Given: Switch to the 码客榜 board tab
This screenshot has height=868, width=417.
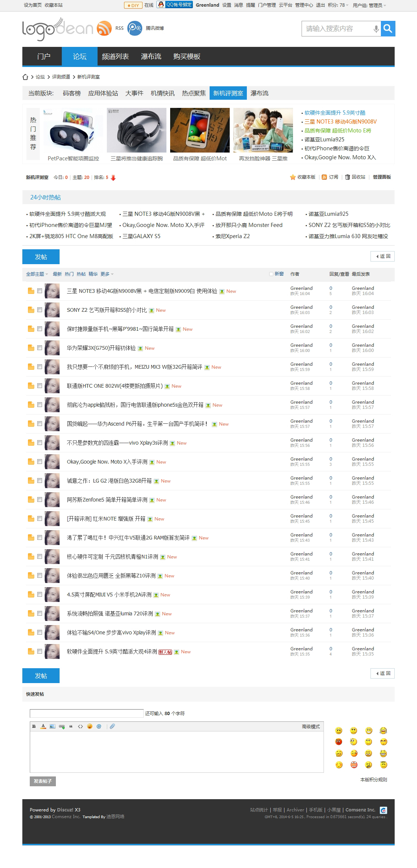Looking at the screenshot, I should click(x=71, y=93).
